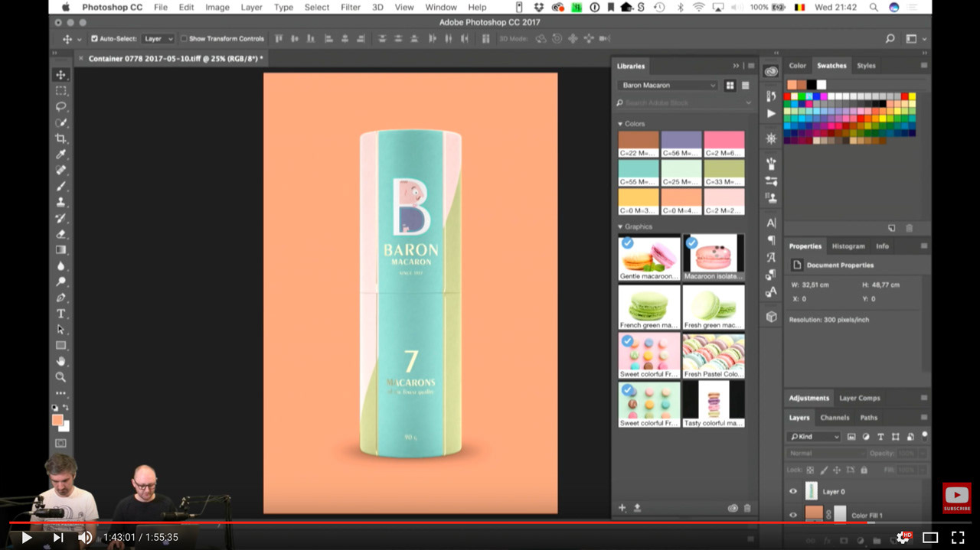This screenshot has width=980, height=550.
Task: Toggle the Auto-Select checkbox
Action: tap(94, 38)
